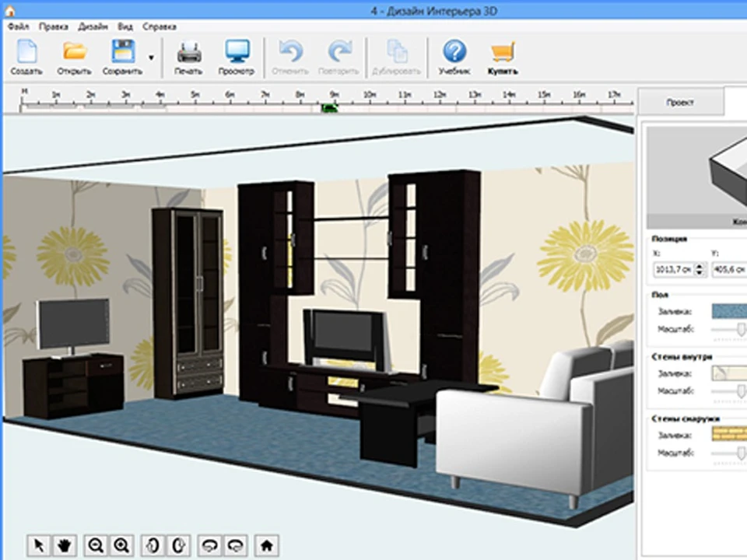This screenshot has height=560, width=747.
Task: Select the hand pan tool
Action: pyautogui.click(x=65, y=545)
